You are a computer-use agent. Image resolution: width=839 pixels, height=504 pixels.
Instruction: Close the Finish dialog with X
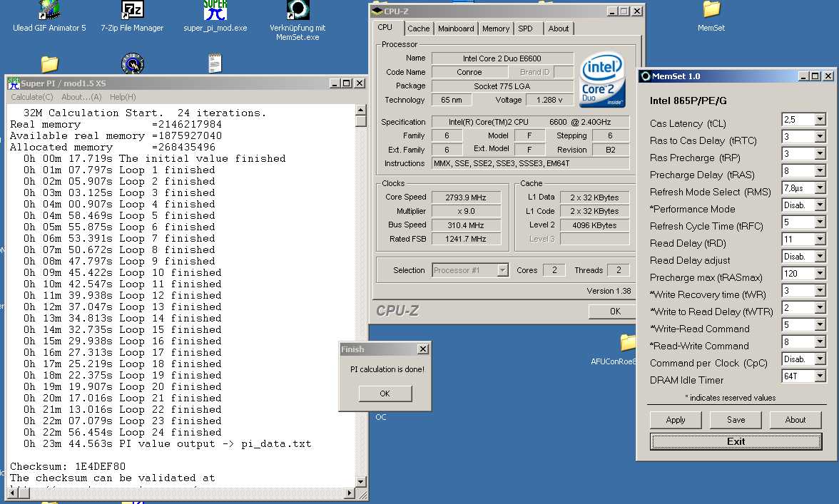pos(422,349)
